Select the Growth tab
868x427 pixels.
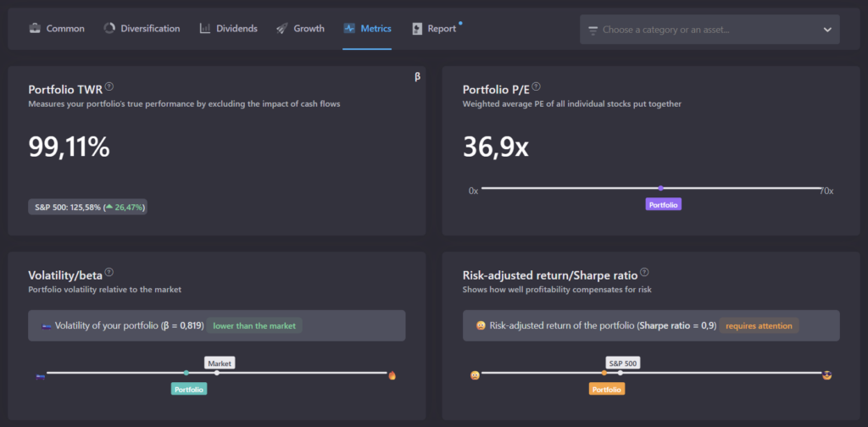(x=300, y=29)
